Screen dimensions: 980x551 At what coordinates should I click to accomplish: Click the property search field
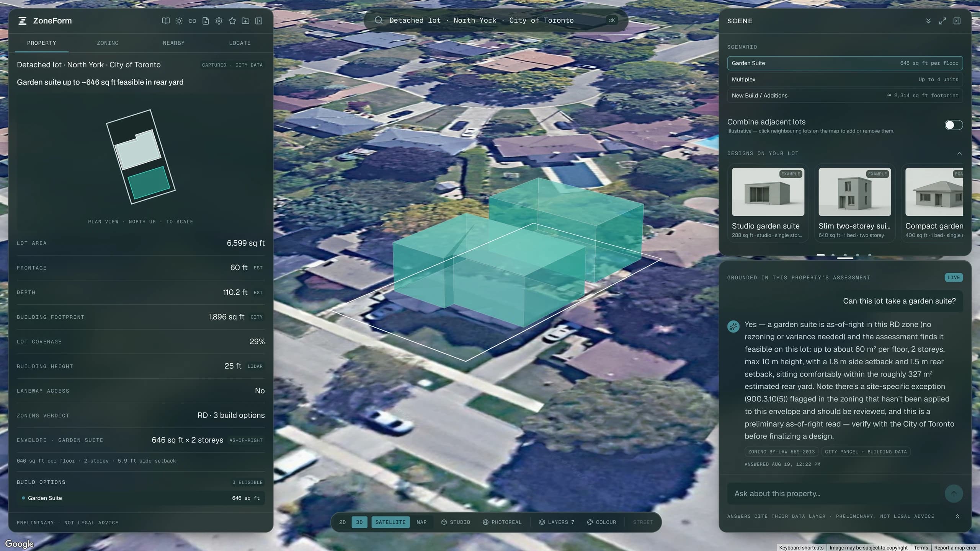click(496, 20)
